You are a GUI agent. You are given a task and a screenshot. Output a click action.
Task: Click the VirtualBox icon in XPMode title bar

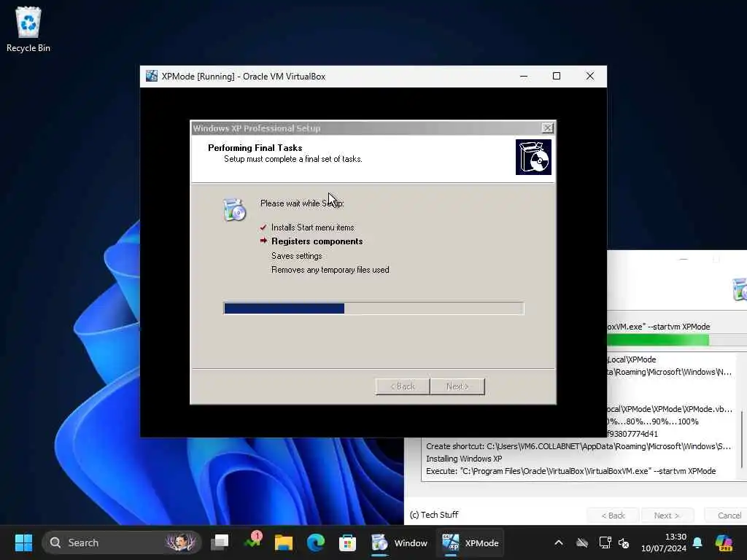pyautogui.click(x=152, y=76)
